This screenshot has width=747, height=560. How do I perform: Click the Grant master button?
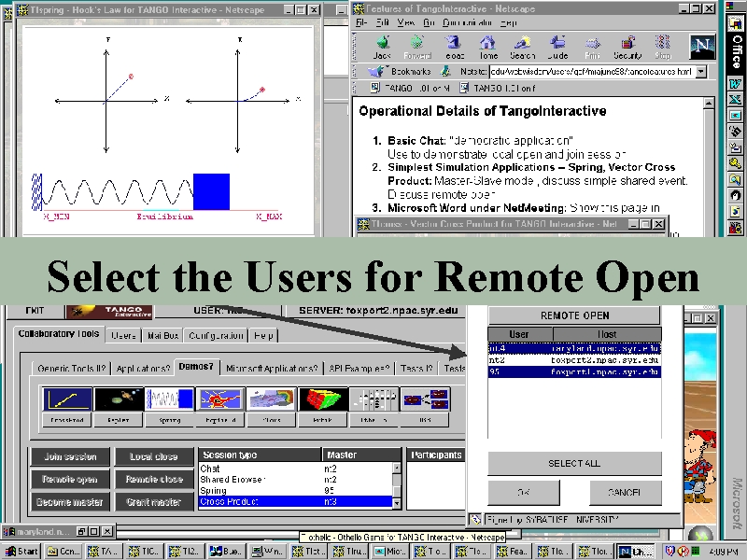(154, 501)
